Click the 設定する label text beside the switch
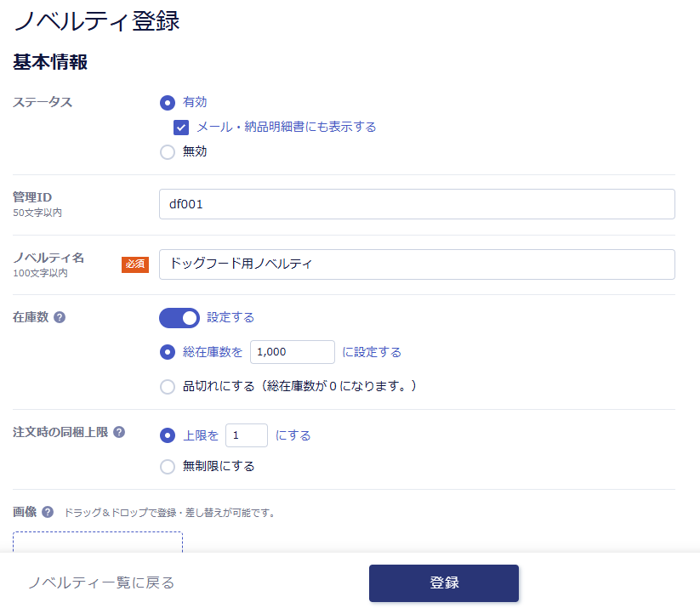700x608 pixels. pyautogui.click(x=230, y=317)
